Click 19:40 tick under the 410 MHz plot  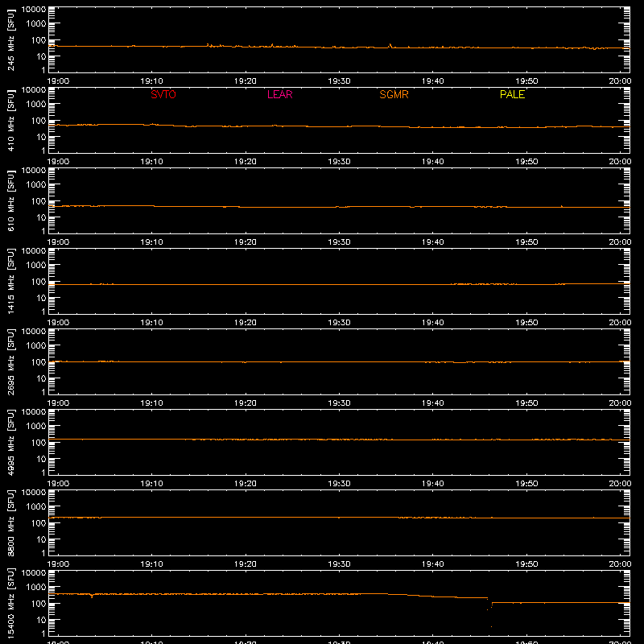[433, 162]
